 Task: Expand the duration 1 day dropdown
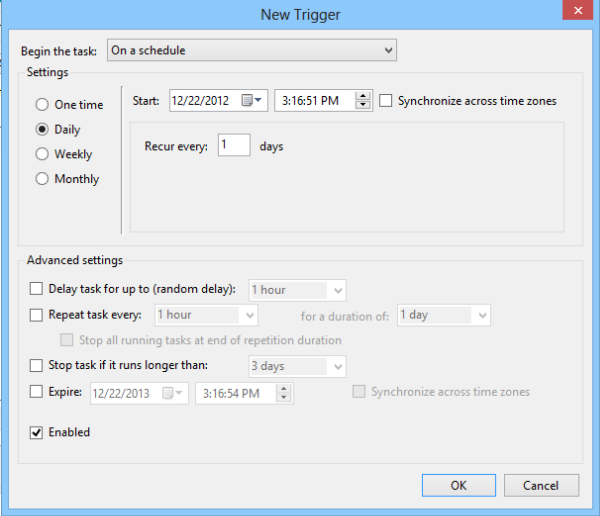(x=444, y=315)
